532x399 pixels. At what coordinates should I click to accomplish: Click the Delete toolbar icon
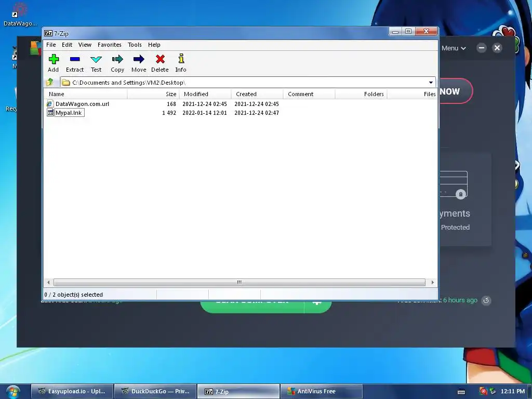pos(160,59)
